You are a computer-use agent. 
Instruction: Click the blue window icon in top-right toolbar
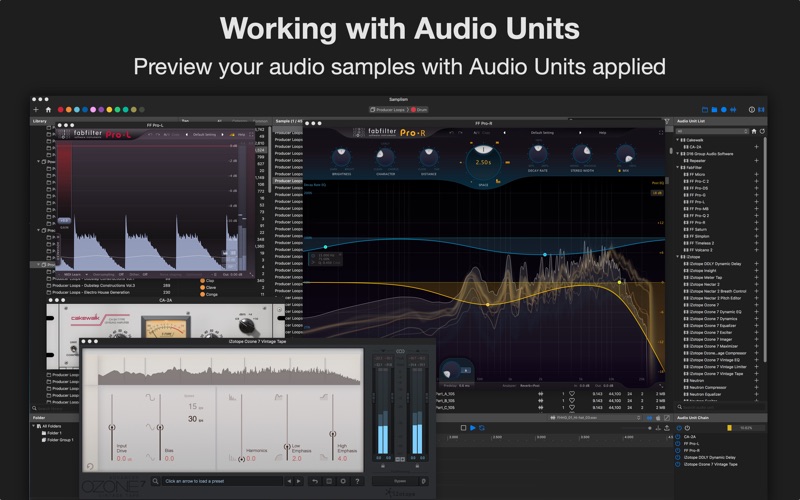(x=705, y=110)
